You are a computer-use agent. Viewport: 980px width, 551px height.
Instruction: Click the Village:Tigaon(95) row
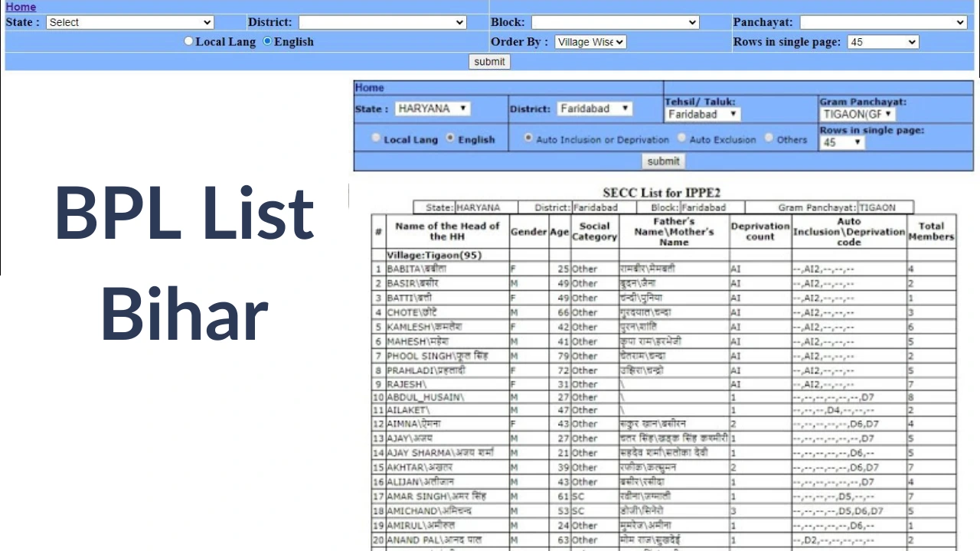663,255
